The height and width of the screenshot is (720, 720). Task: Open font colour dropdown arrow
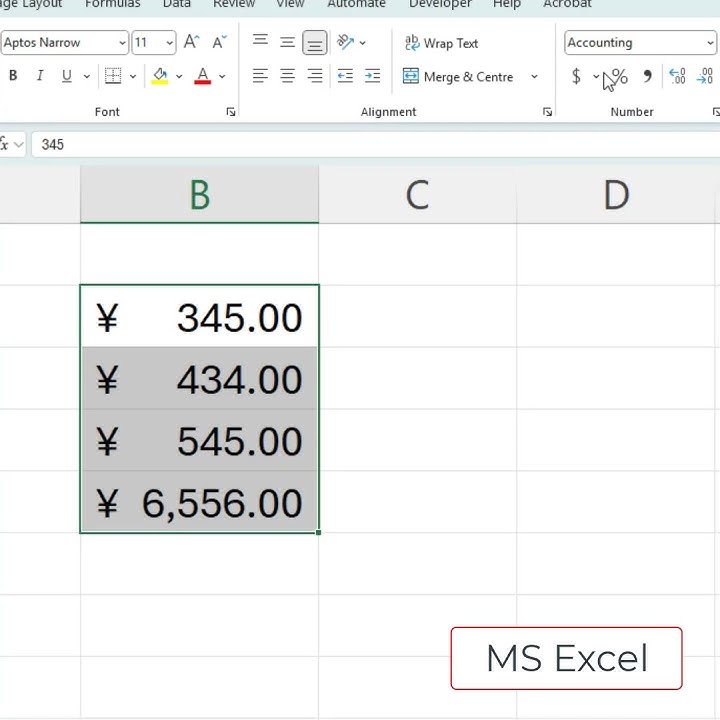coord(222,76)
